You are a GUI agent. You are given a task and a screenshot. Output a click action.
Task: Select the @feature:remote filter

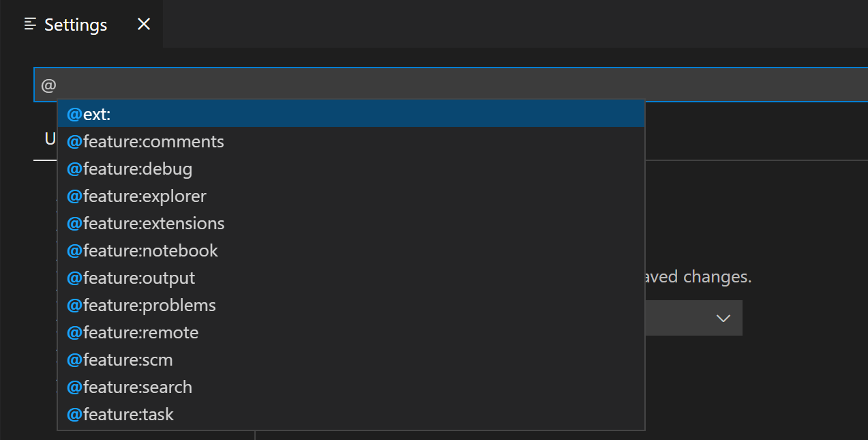click(133, 332)
